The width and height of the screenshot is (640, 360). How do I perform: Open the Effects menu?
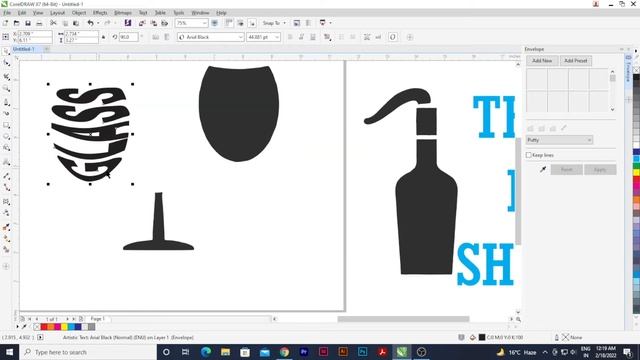pos(100,13)
